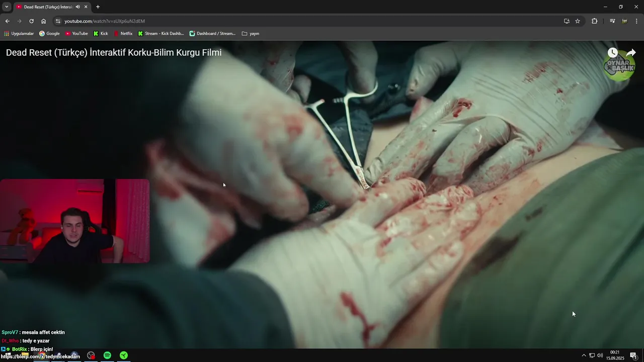Click the streamer webcam overlay
The height and width of the screenshot is (362, 644).
(74, 221)
